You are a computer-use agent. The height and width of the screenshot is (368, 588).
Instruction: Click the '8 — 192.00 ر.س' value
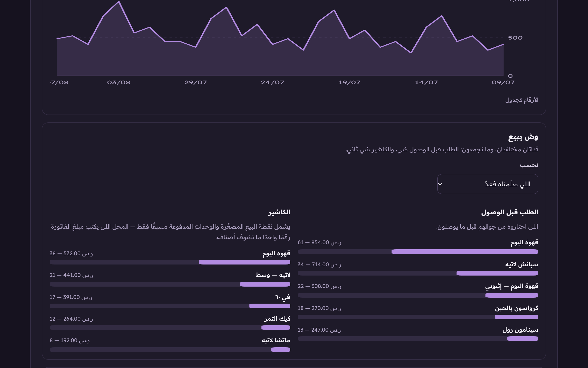70,340
